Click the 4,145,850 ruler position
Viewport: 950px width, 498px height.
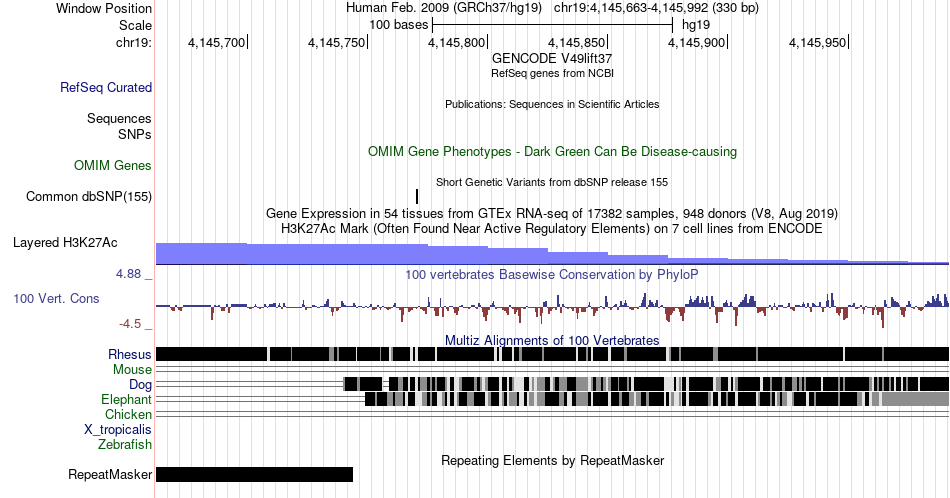click(576, 42)
